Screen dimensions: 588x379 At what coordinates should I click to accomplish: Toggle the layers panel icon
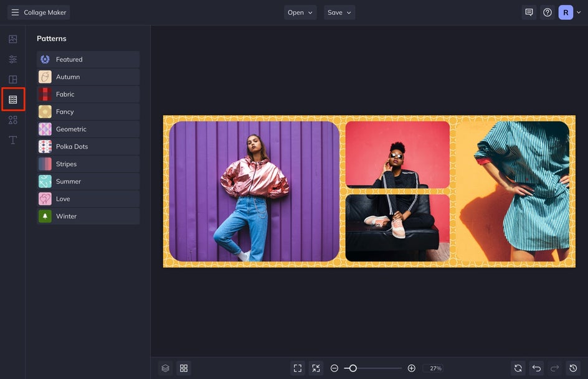166,368
